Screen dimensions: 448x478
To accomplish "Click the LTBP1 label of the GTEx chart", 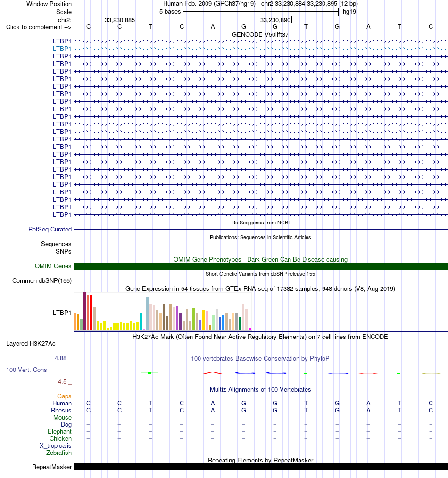I will [62, 313].
